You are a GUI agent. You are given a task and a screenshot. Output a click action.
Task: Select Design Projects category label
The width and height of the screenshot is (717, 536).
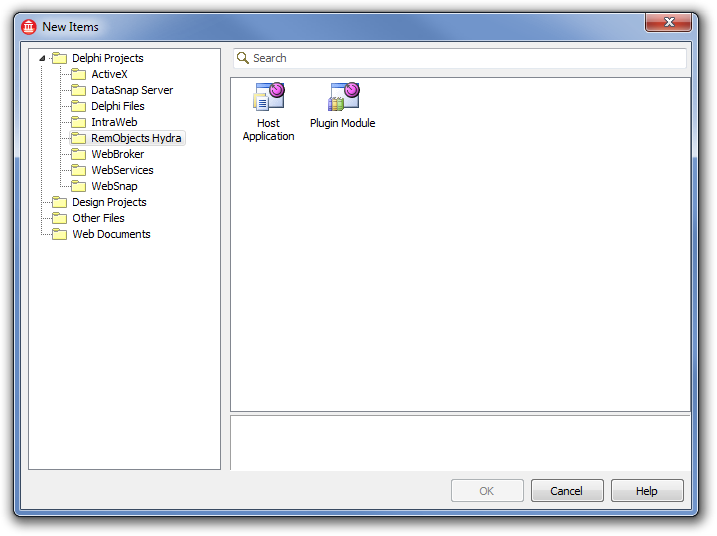pos(109,202)
